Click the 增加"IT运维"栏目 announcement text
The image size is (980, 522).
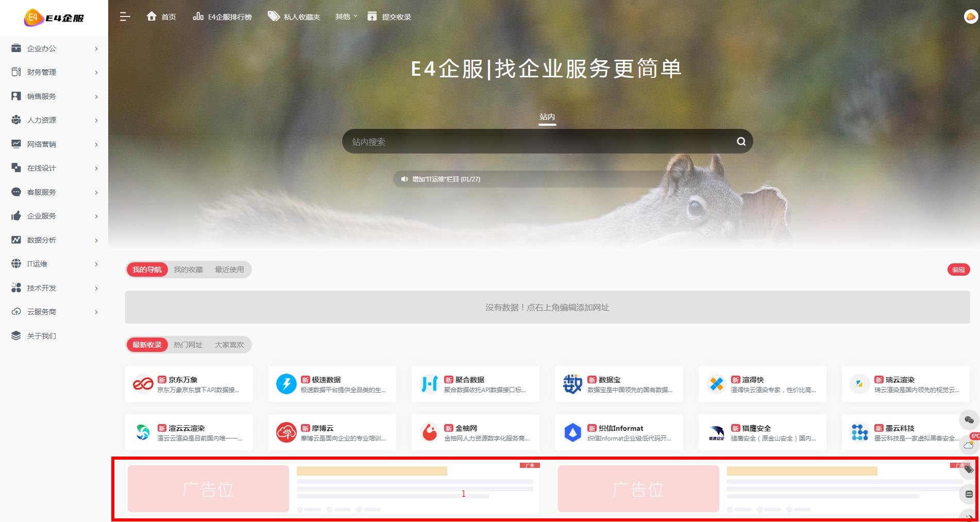(446, 179)
